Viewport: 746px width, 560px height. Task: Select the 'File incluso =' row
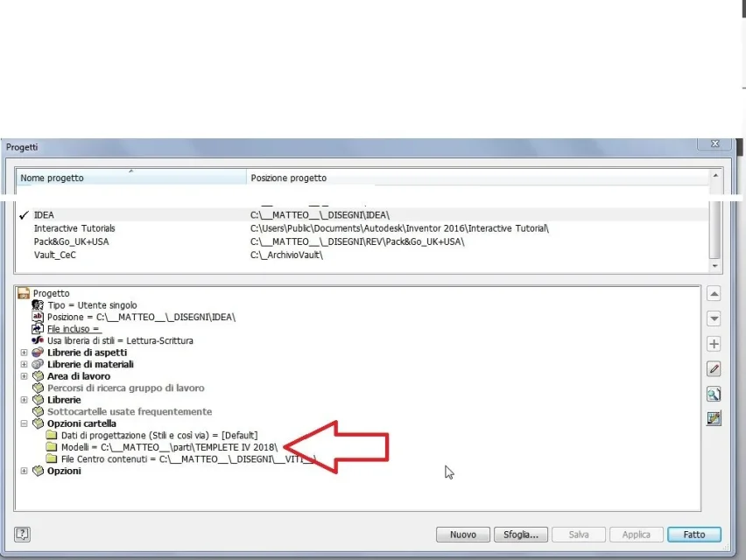pos(74,328)
